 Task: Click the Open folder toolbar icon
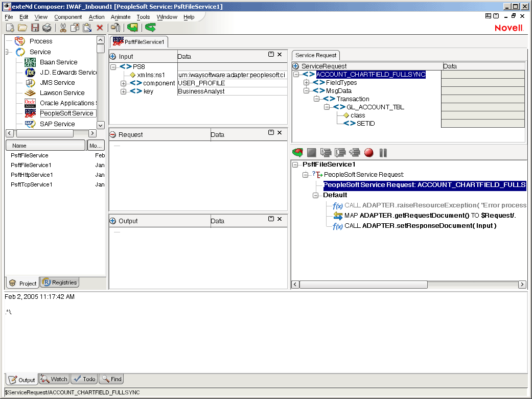(22, 28)
